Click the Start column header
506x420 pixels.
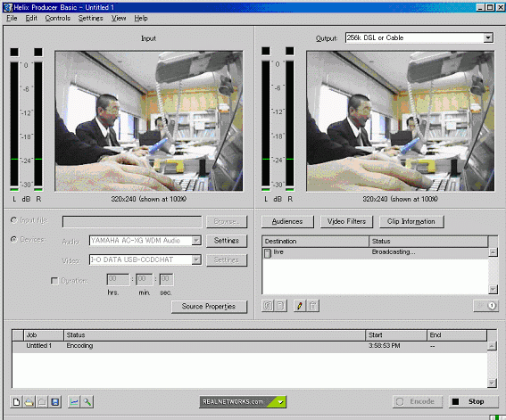click(x=396, y=335)
